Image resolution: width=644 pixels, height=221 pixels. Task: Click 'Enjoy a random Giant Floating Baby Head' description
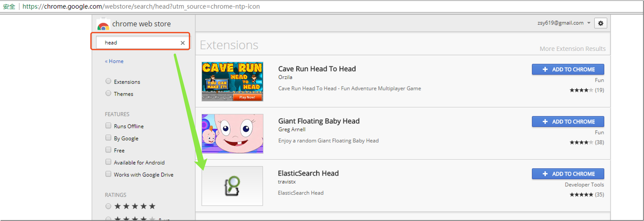coord(328,141)
